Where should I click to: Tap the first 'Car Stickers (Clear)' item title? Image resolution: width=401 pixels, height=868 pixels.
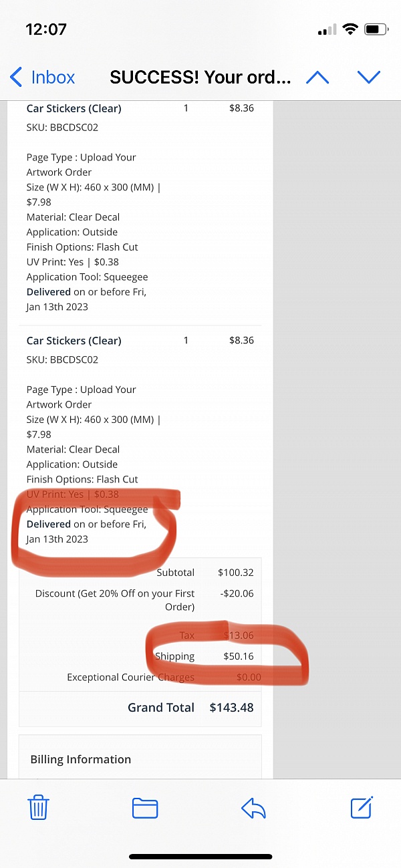tap(74, 108)
